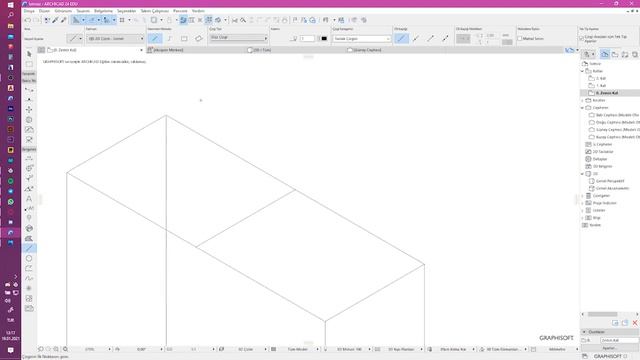The height and width of the screenshot is (360, 640).
Task: Select the Circle/Arc tool in toolbox
Action: (29, 258)
